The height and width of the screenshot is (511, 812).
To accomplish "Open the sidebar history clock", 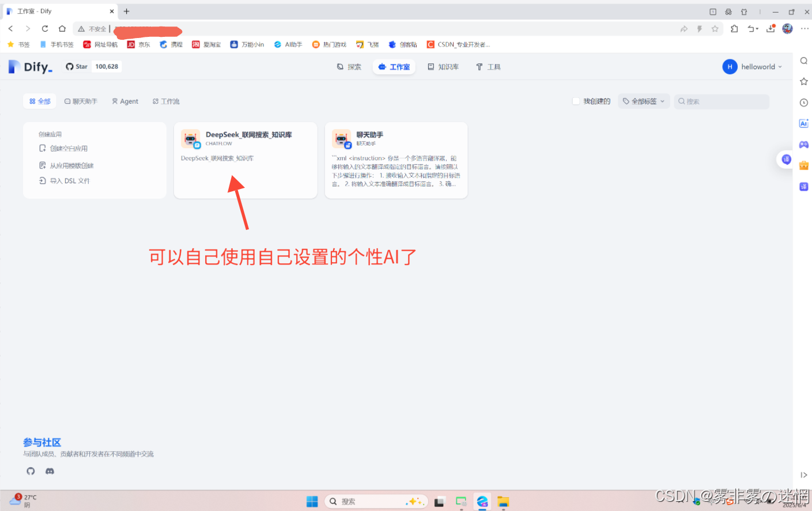I will tap(804, 103).
